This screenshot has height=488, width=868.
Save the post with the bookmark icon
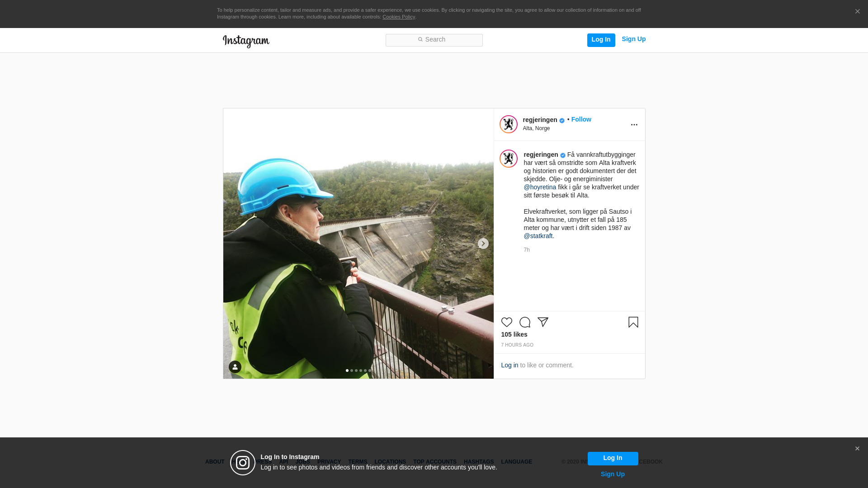(633, 322)
